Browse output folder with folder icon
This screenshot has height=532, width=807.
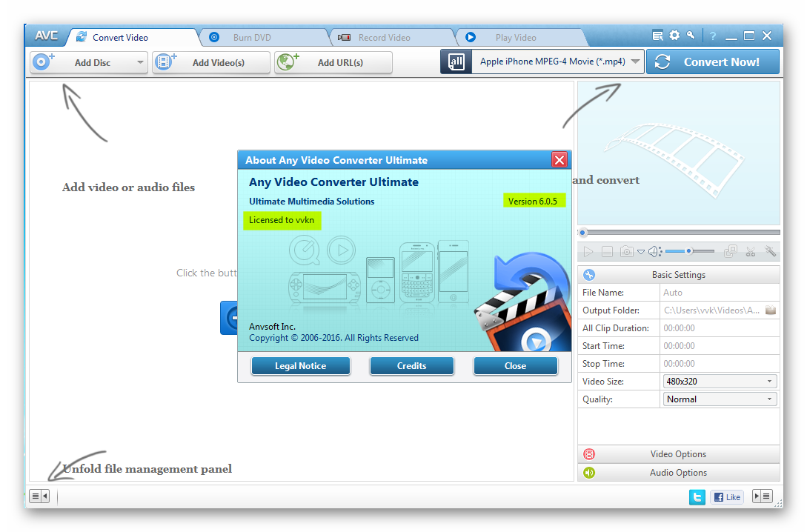coord(771,310)
